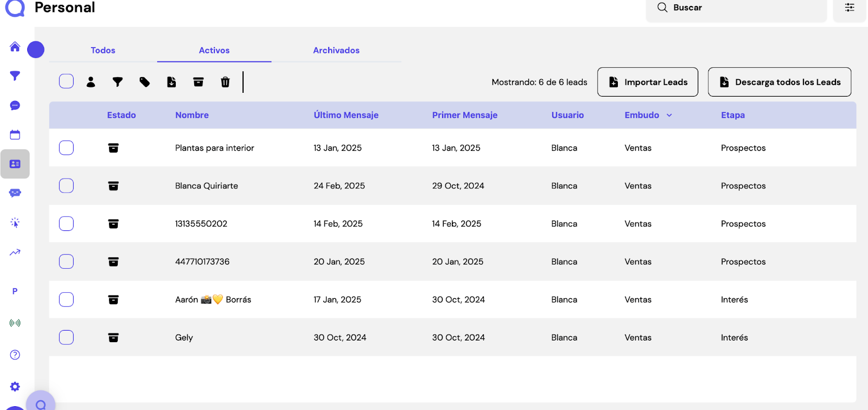This screenshot has width=868, height=410.
Task: Open the chatbot icon in sidebar
Action: click(15, 193)
